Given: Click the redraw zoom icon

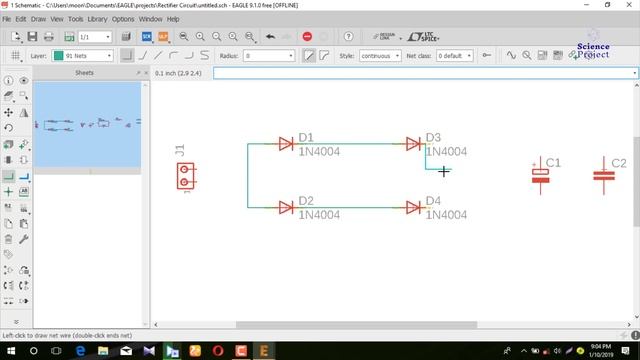Looking at the screenshot, I should click(x=233, y=37).
